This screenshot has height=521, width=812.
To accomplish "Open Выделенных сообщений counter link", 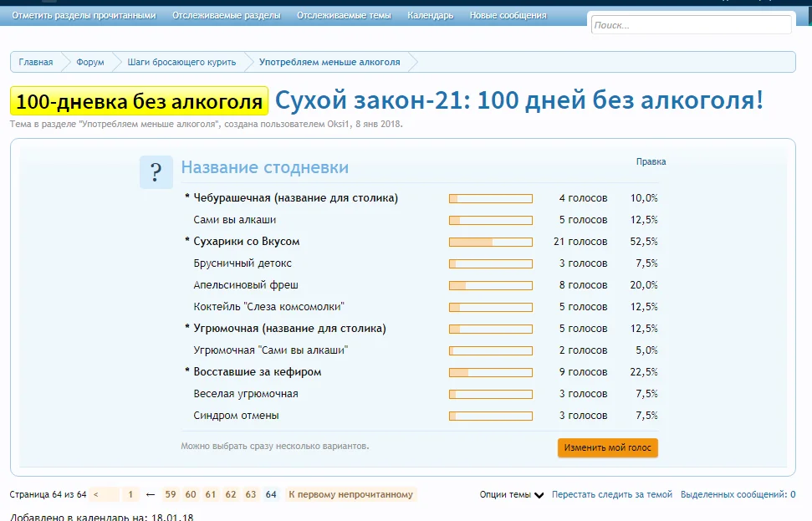I will coord(738,494).
